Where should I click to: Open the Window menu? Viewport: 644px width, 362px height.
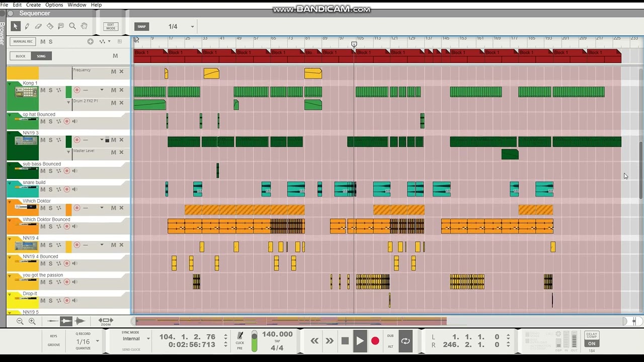[x=76, y=5]
